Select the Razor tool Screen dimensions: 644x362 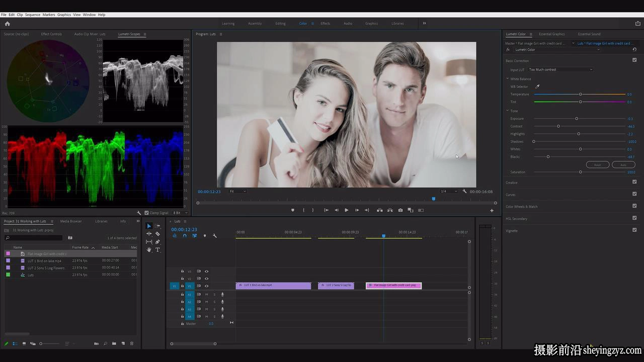(157, 234)
